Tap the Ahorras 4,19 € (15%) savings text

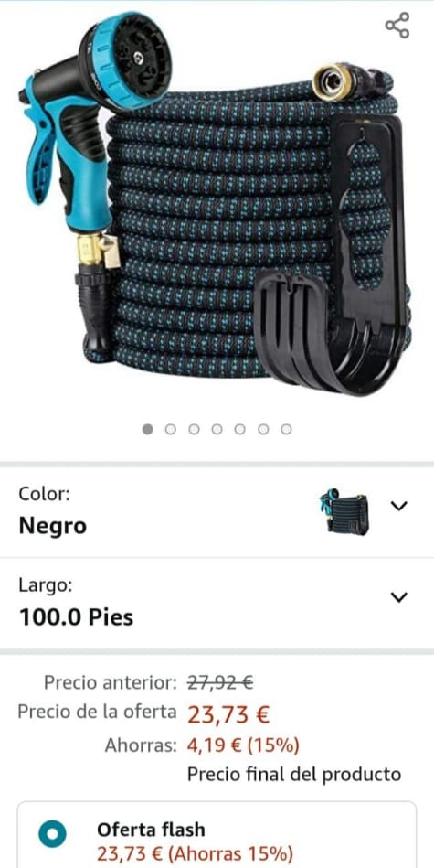pyautogui.click(x=202, y=745)
